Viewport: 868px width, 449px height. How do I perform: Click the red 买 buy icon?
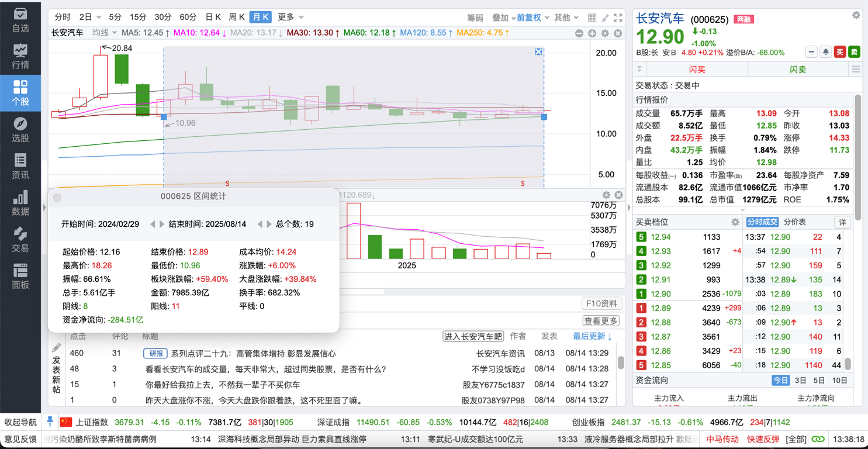[840, 52]
